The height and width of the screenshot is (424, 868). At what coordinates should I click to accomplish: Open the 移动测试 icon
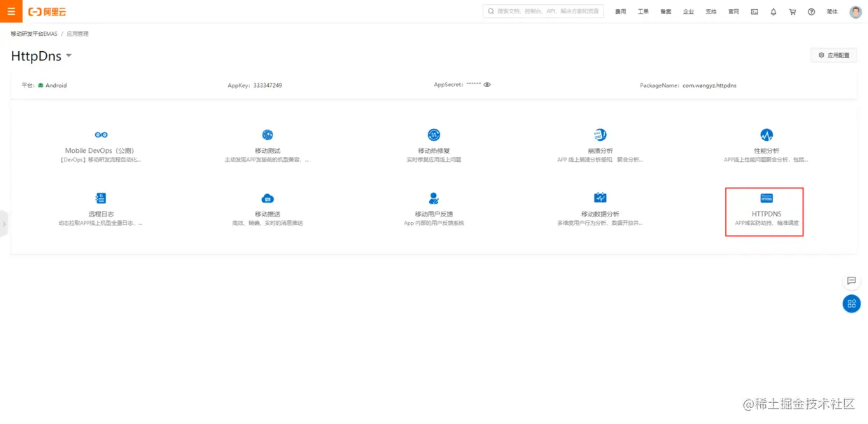[267, 135]
